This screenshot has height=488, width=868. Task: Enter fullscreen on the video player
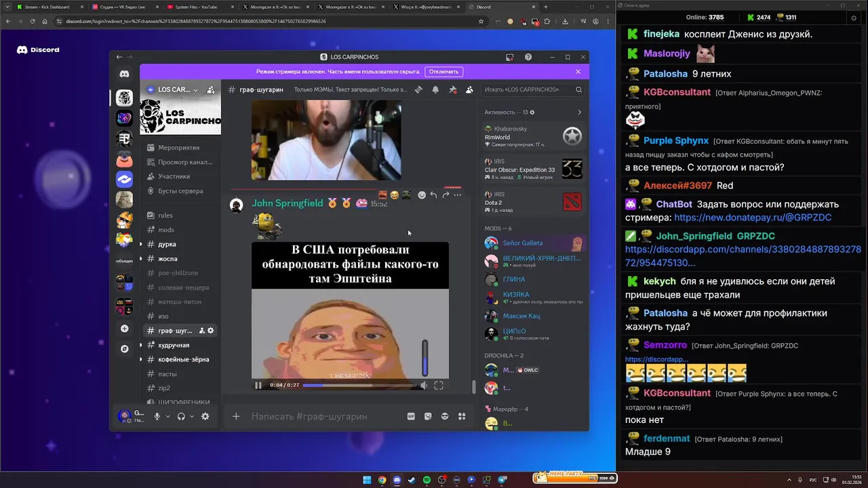439,385
